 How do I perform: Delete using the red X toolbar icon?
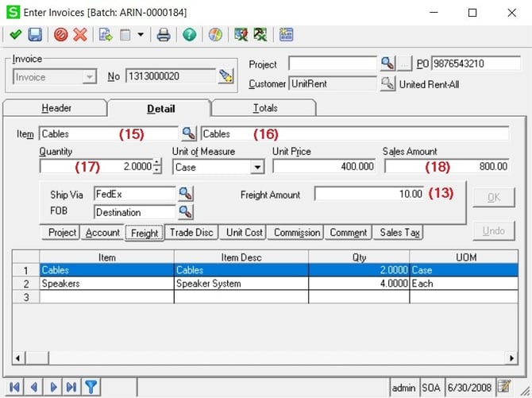80,35
